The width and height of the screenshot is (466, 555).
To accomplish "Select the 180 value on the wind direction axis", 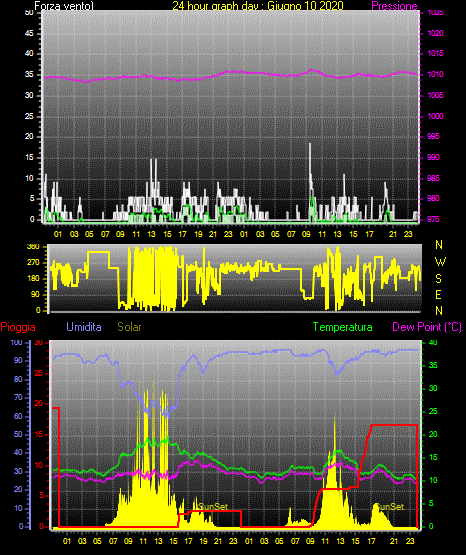I will (33, 279).
